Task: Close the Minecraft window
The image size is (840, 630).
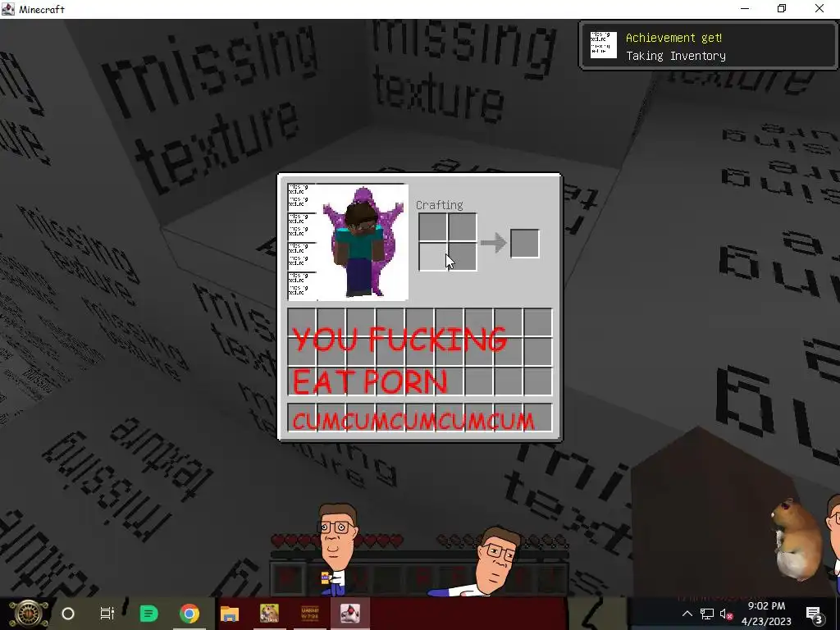Action: (x=819, y=8)
